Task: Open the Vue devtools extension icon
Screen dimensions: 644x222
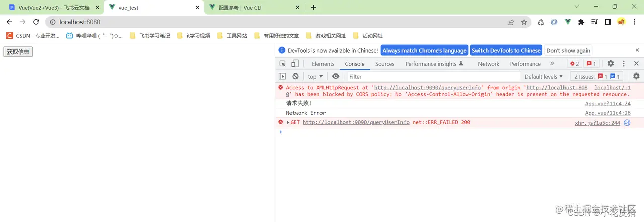Action: coord(568,22)
